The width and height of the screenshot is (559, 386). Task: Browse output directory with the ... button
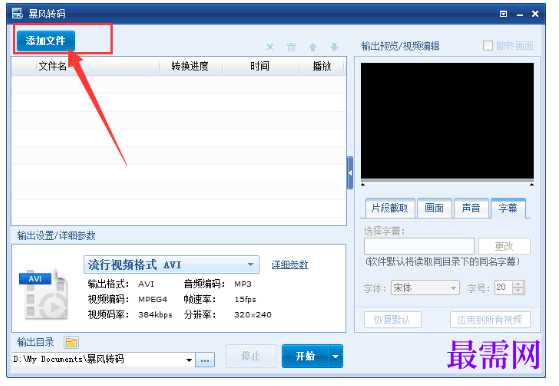pyautogui.click(x=205, y=360)
